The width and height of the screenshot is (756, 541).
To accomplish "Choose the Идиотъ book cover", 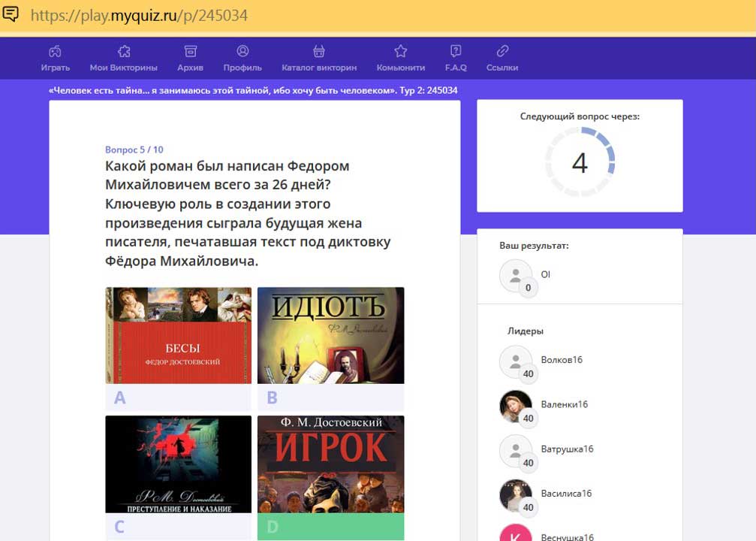I will pyautogui.click(x=330, y=335).
